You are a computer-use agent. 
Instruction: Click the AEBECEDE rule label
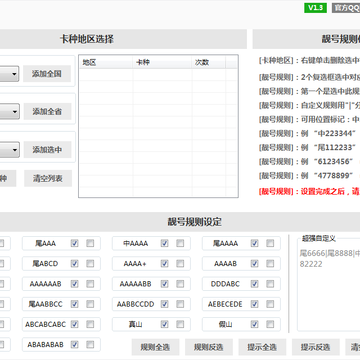225,304
